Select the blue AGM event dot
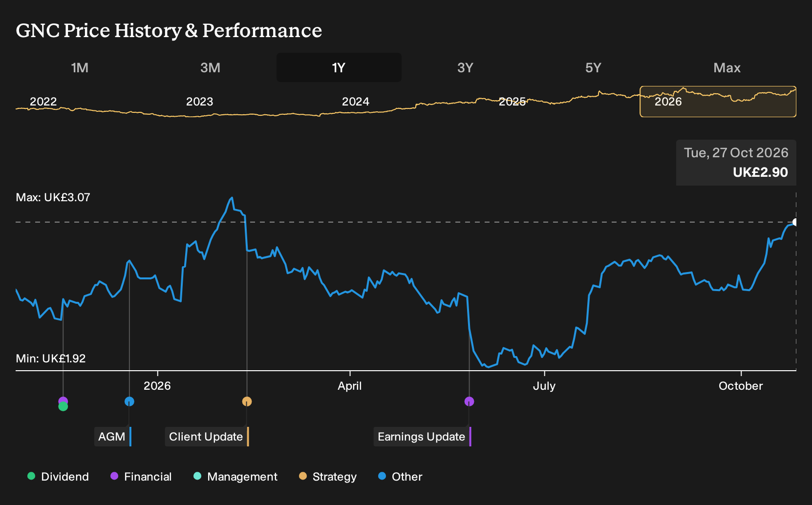This screenshot has height=505, width=812. click(x=129, y=401)
